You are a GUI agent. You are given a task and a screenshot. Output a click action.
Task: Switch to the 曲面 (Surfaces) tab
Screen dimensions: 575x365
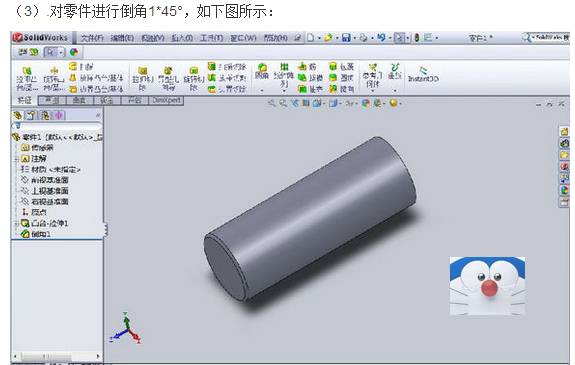coord(80,100)
